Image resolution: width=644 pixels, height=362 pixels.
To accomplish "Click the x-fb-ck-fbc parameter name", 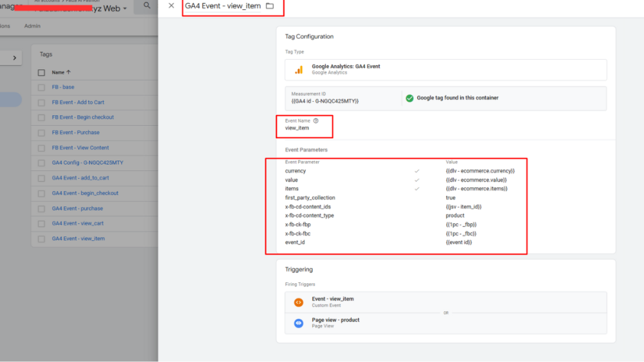I will (297, 234).
